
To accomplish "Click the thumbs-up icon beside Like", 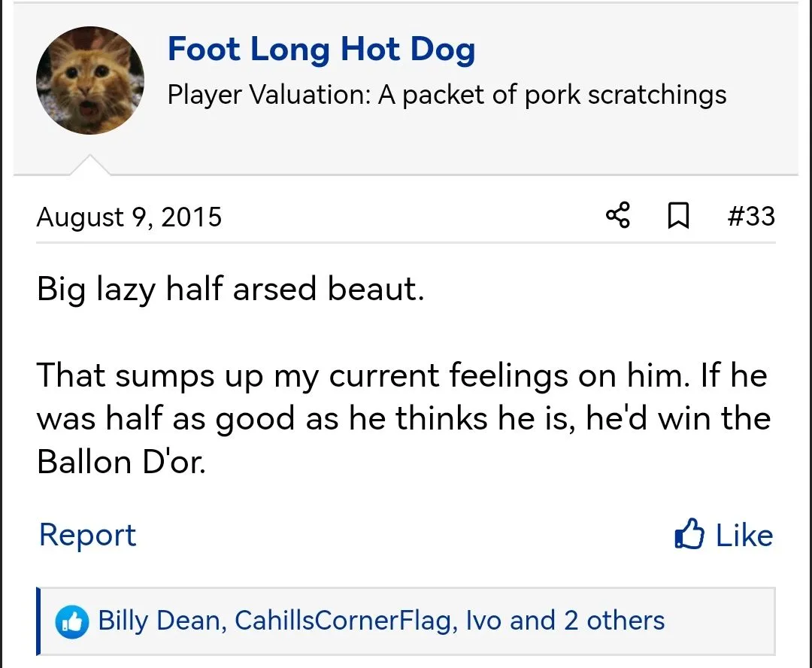I will pyautogui.click(x=689, y=536).
